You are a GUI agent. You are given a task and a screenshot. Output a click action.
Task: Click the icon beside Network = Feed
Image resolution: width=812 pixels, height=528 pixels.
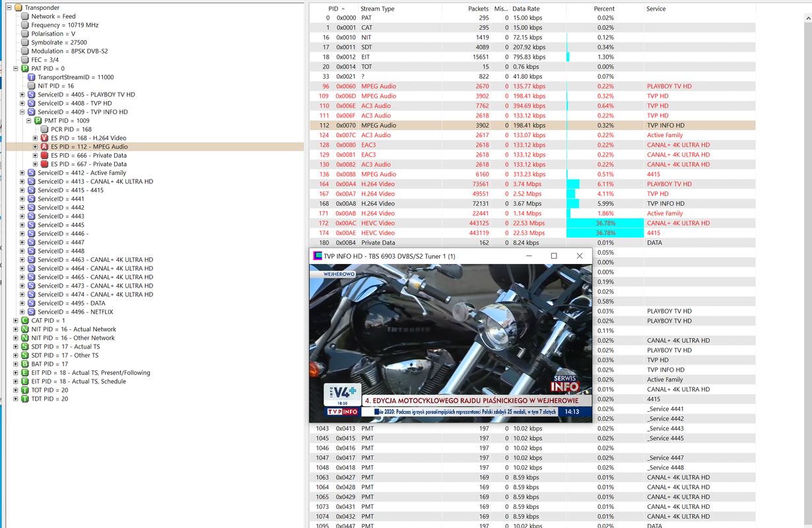coord(24,16)
